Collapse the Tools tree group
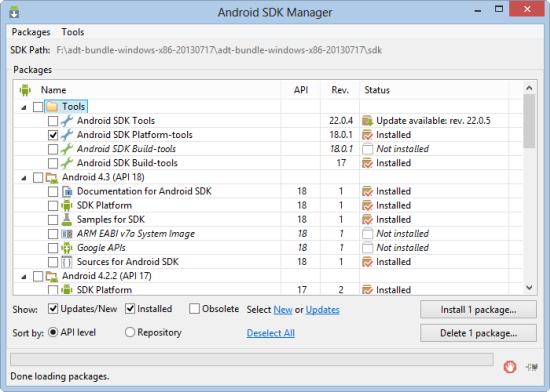The image size is (550, 392). coord(24,107)
